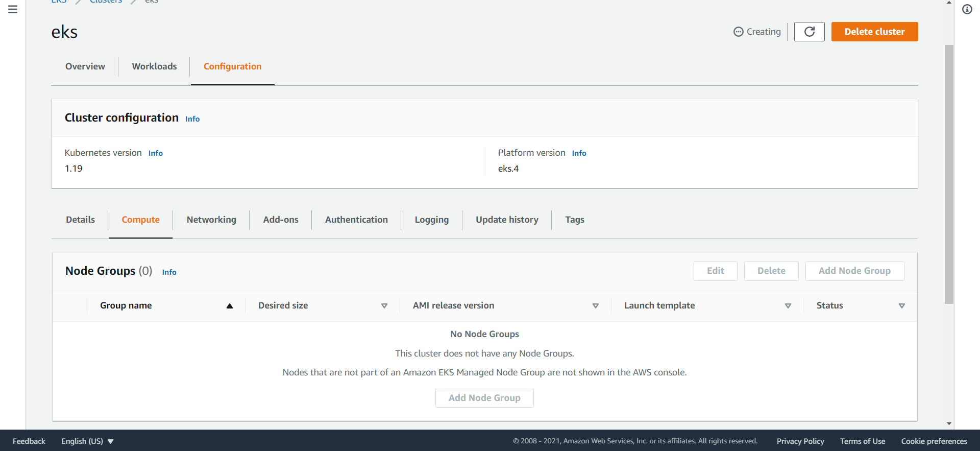Open the Add-ons sub-tab
Viewport: 980px width, 451px height.
click(281, 220)
